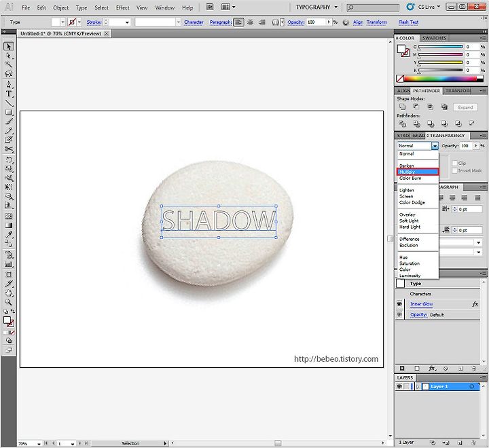489x448 pixels.
Task: Enable the Invert Mask checkbox
Action: (454, 170)
